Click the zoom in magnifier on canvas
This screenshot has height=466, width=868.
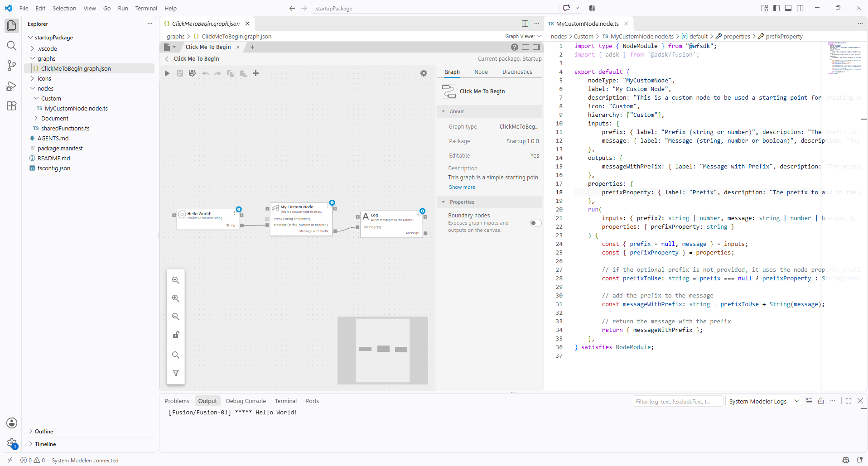coord(176,298)
